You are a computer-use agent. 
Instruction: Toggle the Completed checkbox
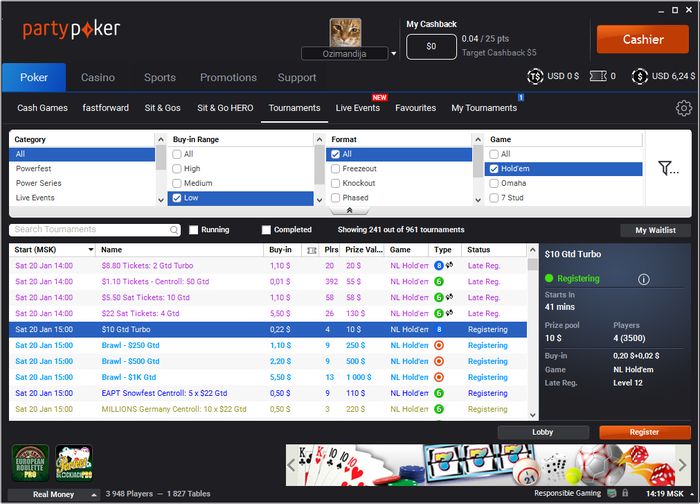tap(266, 230)
